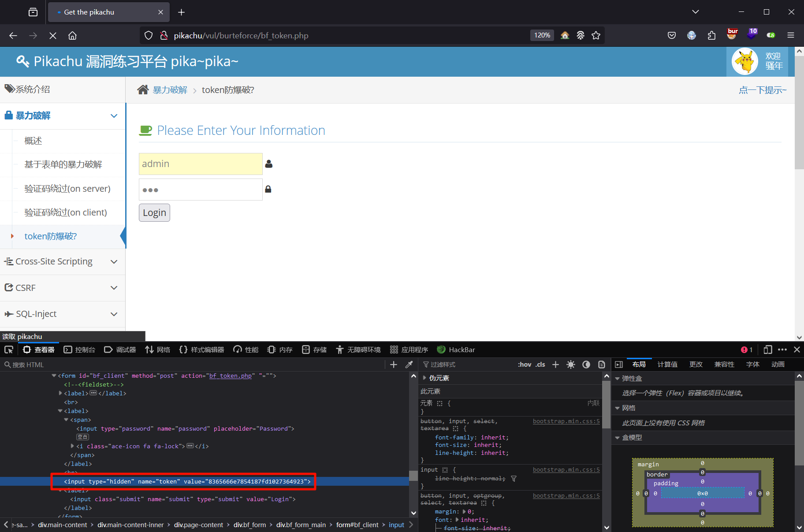804x532 pixels.
Task: Toggle the :hov pseudo-class panel
Action: [x=525, y=365]
